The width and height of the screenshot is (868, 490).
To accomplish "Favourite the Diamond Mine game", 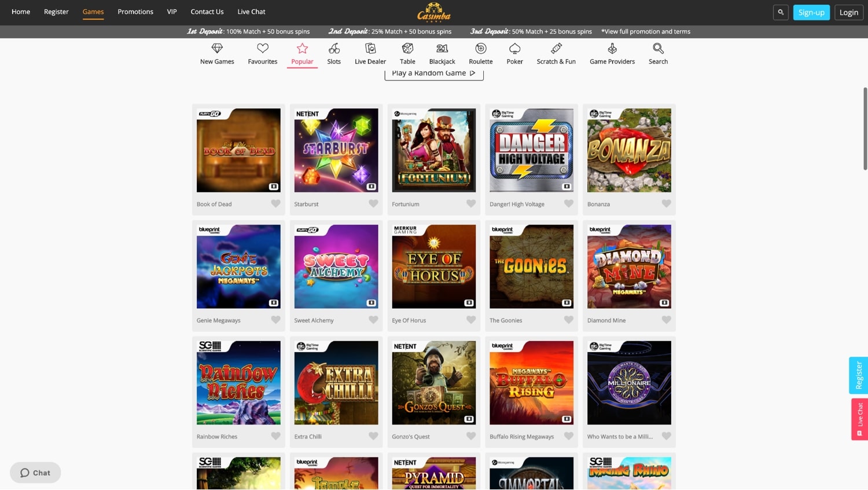I will [667, 320].
